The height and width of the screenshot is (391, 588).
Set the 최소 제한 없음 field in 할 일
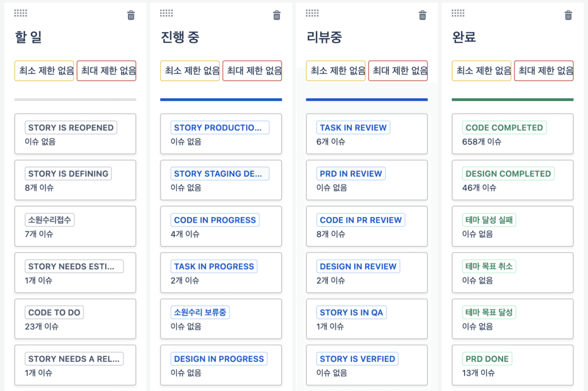pyautogui.click(x=44, y=71)
